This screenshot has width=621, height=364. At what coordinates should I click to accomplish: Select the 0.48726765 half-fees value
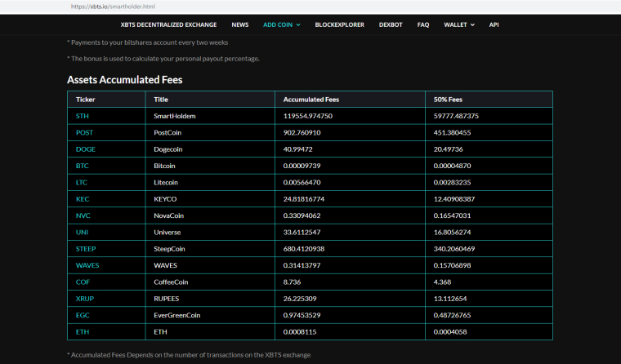[x=452, y=315]
